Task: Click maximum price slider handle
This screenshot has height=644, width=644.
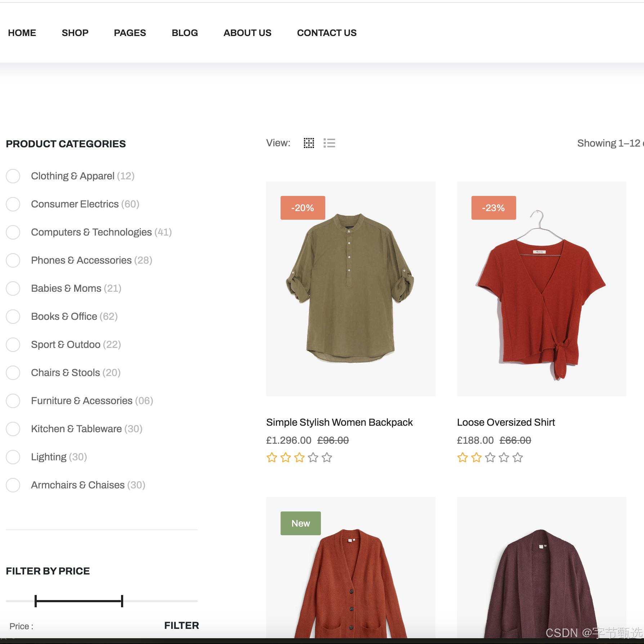Action: click(122, 601)
